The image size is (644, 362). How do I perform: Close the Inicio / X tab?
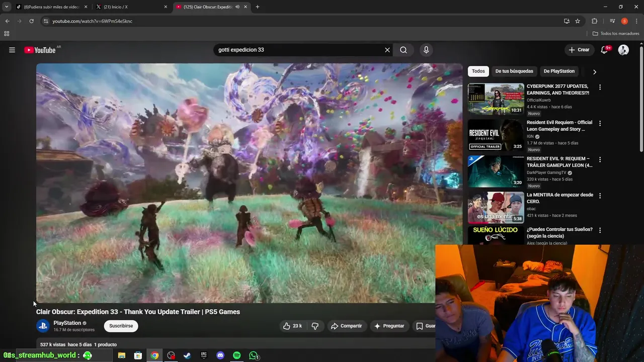166,7
